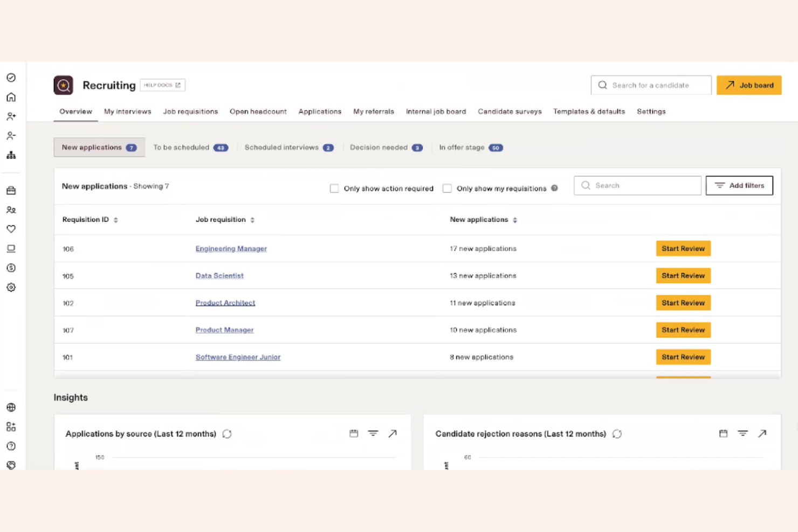The width and height of the screenshot is (798, 532).
Task: Select the add-person sidebar icon
Action: point(11,116)
